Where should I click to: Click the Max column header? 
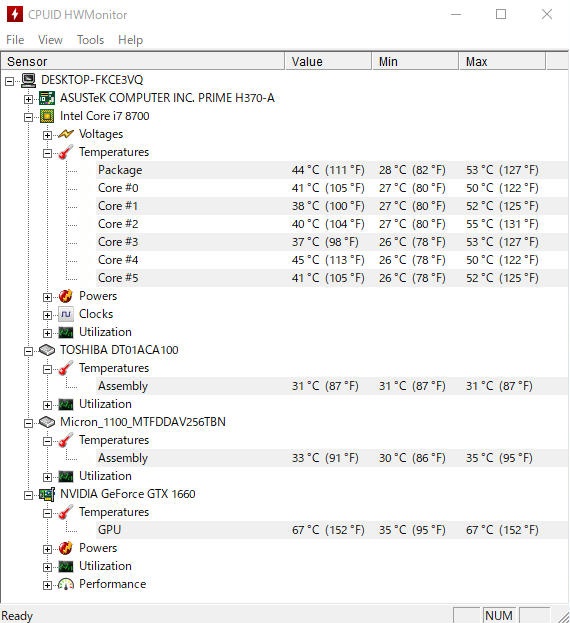[502, 62]
